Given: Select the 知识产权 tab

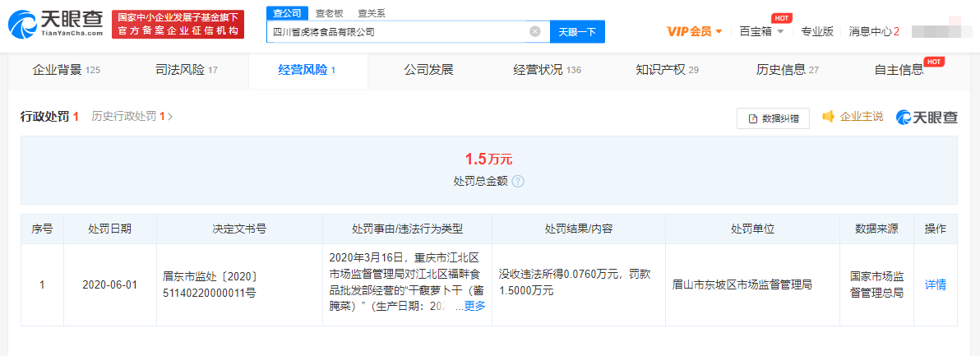Looking at the screenshot, I should point(667,70).
